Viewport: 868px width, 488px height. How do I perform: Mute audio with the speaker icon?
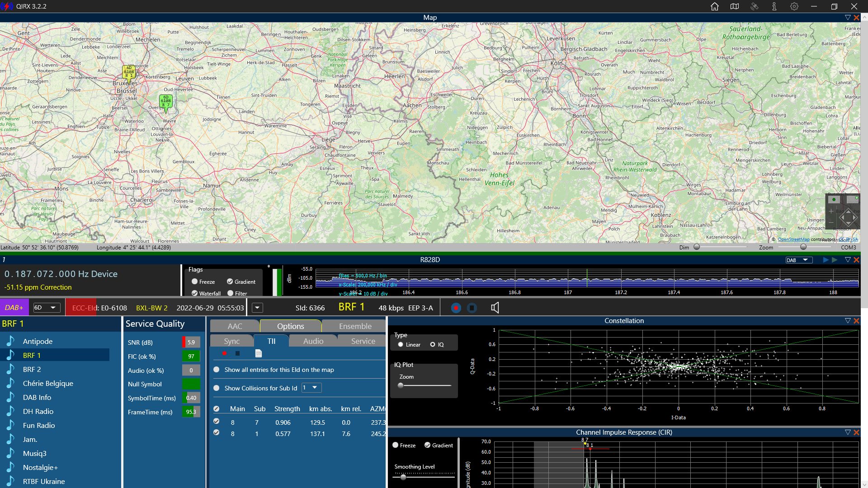495,308
